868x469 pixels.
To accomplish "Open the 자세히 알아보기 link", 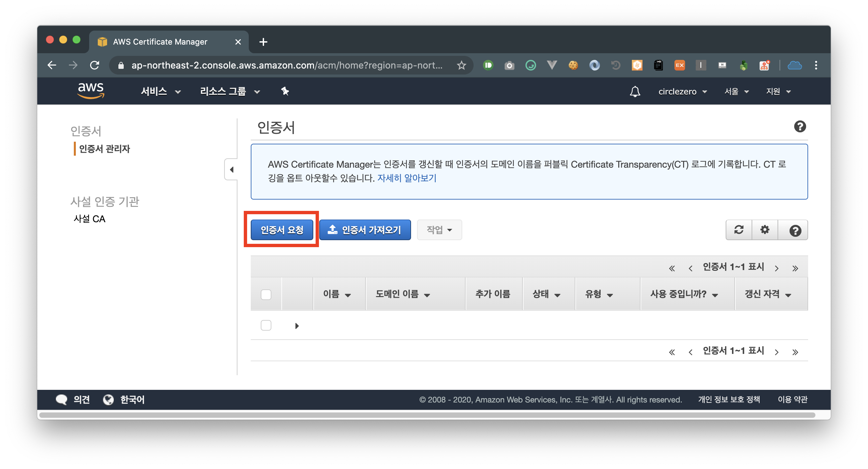I will click(407, 178).
